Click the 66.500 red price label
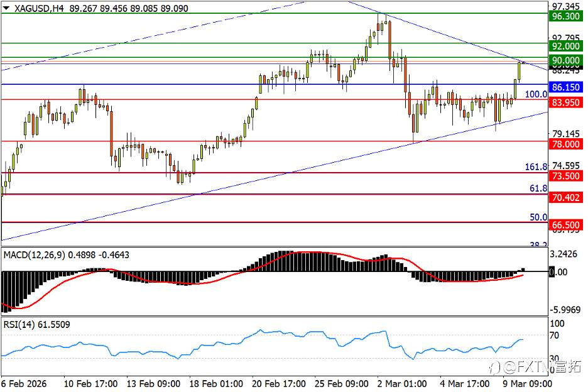Viewport: 588px width, 392px height. pos(566,225)
